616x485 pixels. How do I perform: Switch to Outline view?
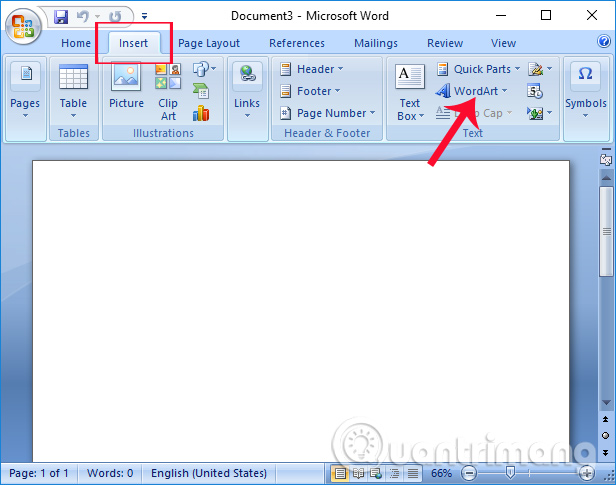pyautogui.click(x=394, y=474)
